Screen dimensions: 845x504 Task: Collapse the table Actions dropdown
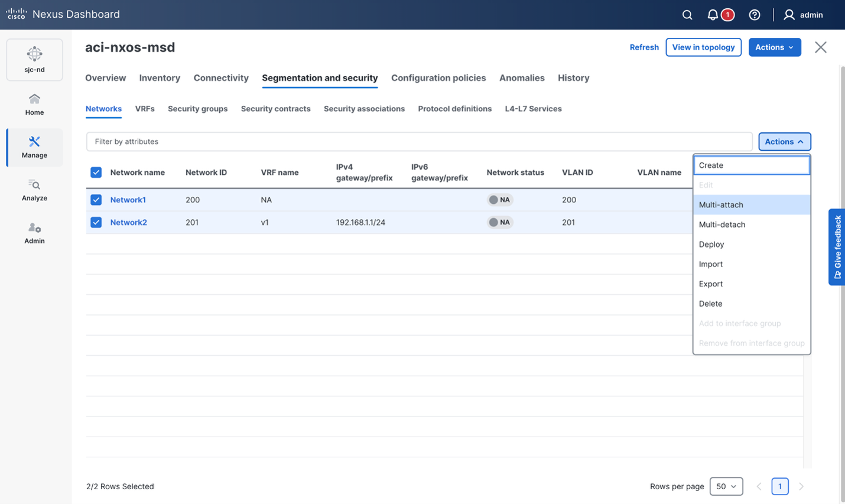[785, 142]
